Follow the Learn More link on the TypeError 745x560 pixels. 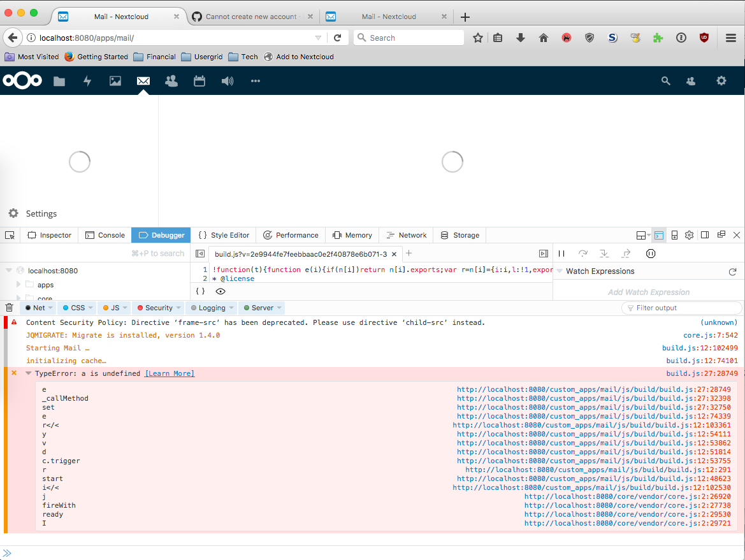(x=169, y=373)
